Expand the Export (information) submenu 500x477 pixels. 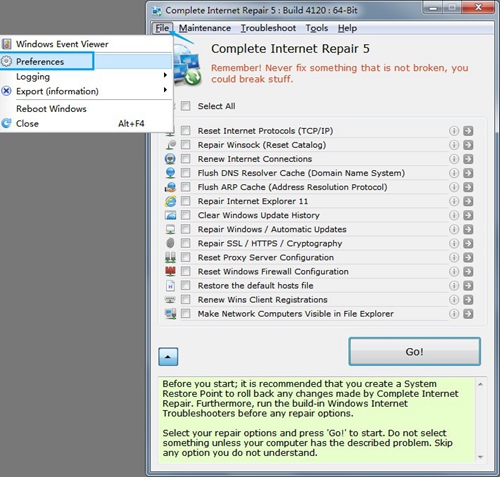point(86,91)
